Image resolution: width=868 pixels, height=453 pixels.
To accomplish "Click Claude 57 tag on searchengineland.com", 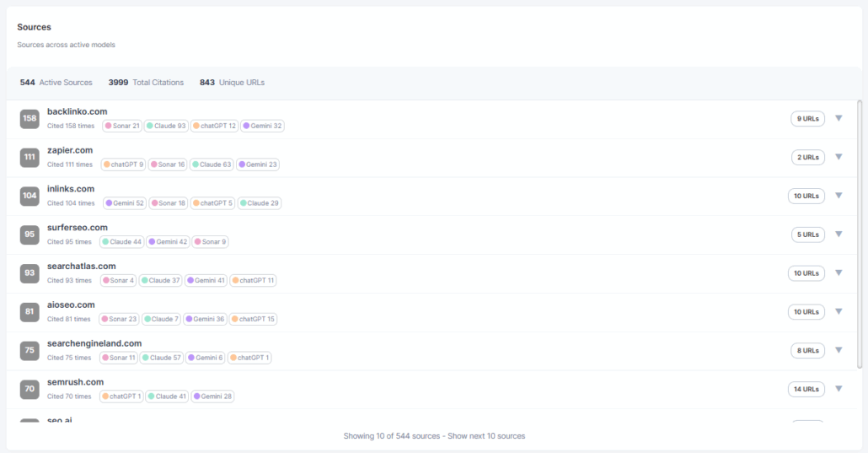I will click(x=161, y=358).
